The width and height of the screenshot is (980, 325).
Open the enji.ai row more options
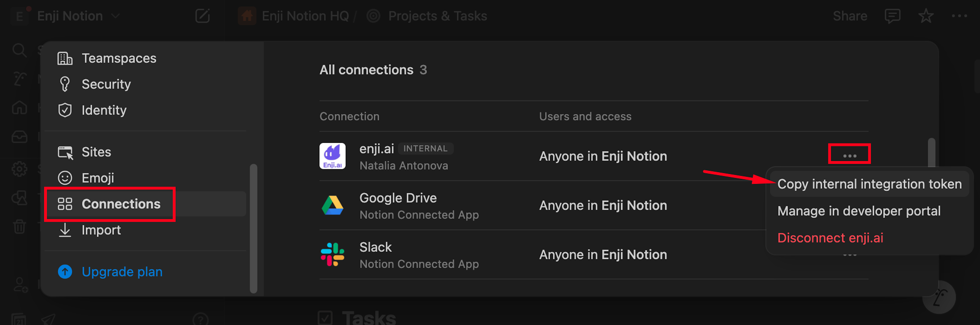coord(849,156)
